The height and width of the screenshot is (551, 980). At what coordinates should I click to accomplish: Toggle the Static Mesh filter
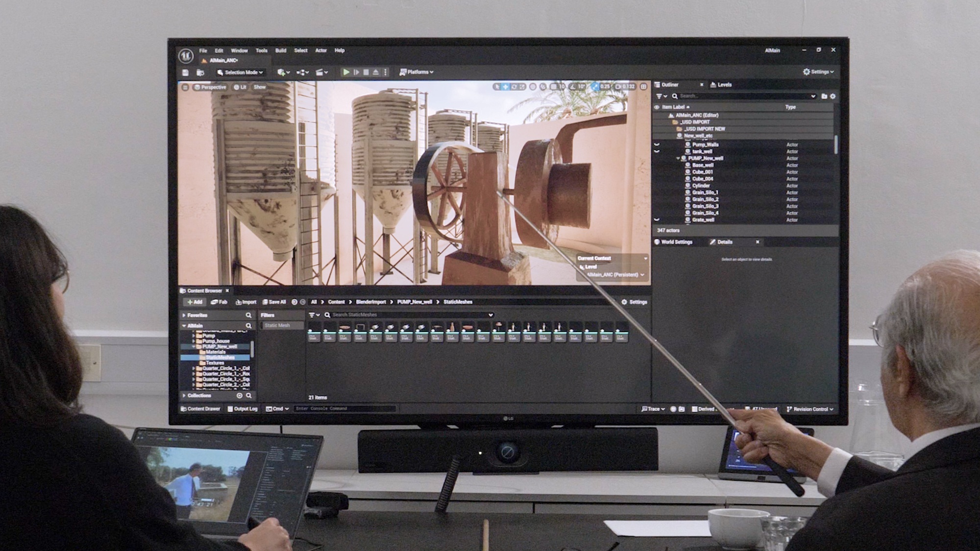tap(277, 325)
